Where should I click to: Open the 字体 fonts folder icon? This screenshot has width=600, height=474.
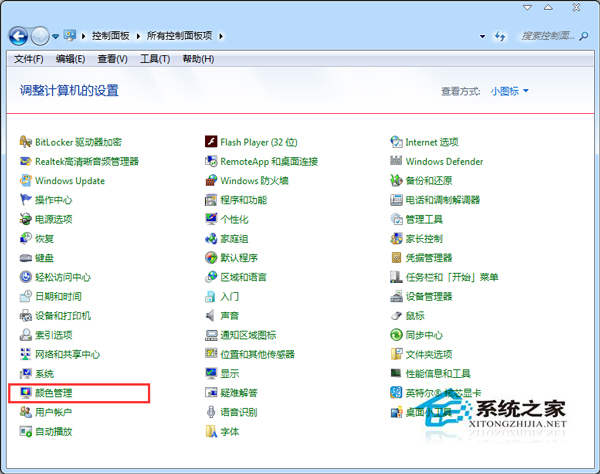coord(211,432)
